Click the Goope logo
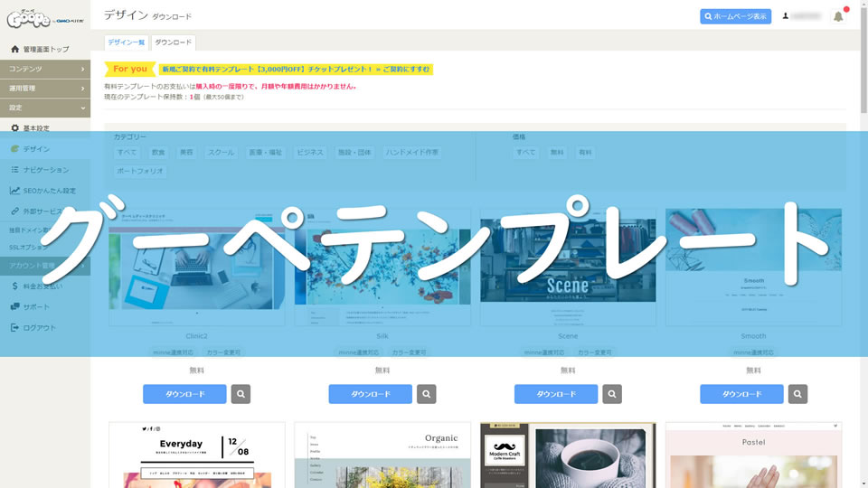868x488 pixels. (x=45, y=19)
